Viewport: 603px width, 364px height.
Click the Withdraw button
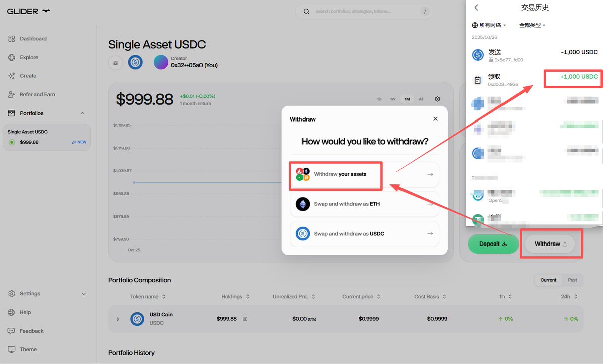click(551, 244)
